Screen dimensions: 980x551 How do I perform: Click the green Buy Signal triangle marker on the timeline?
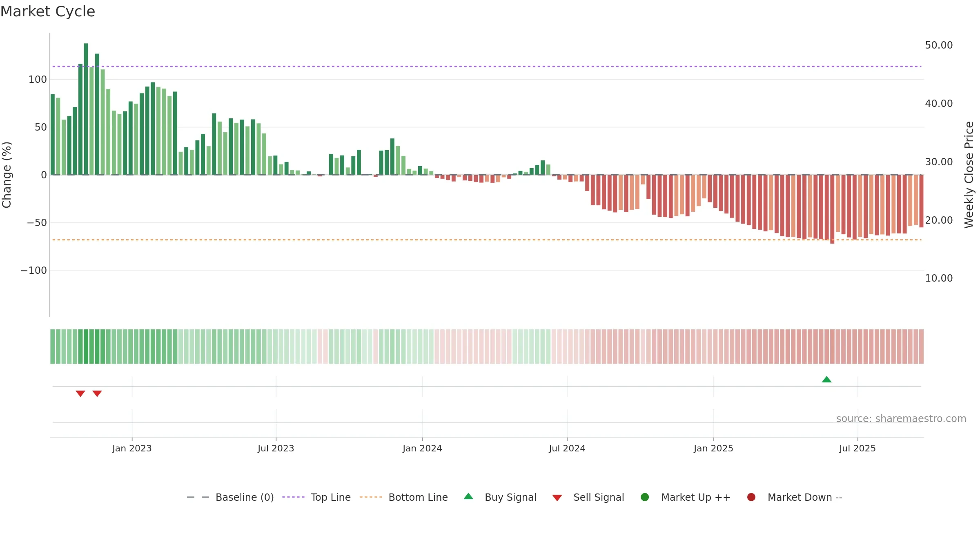tap(826, 380)
